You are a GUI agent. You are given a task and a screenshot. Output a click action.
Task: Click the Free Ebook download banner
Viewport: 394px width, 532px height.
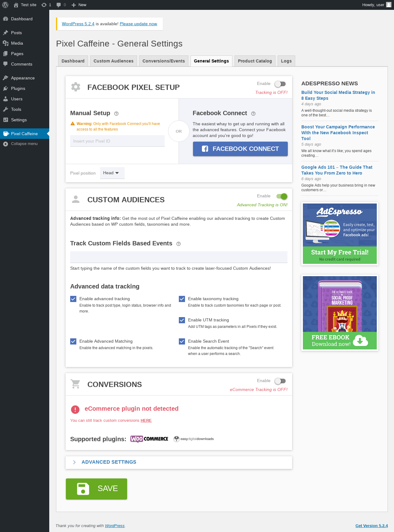[x=340, y=313]
